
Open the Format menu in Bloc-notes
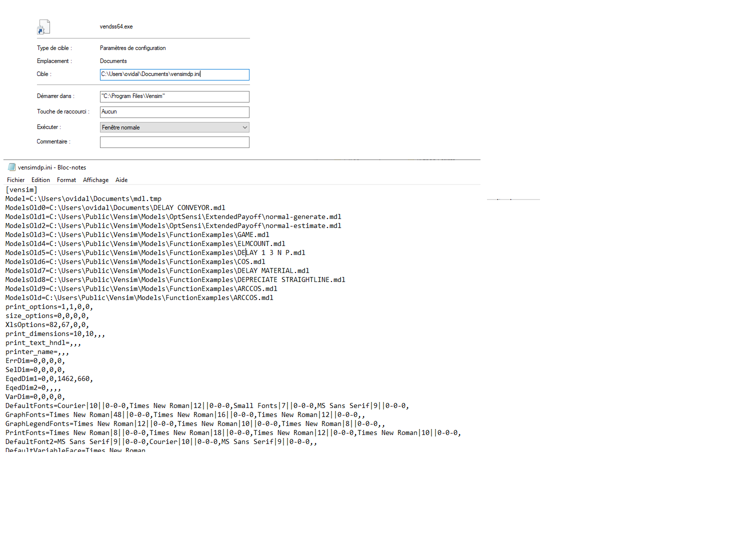(x=66, y=180)
